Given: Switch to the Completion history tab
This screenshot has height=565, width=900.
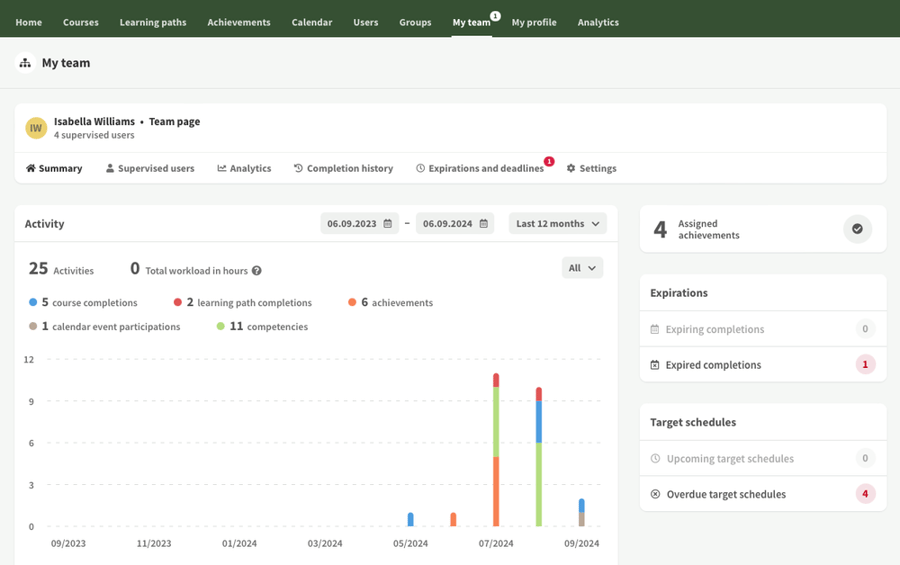Looking at the screenshot, I should [343, 168].
